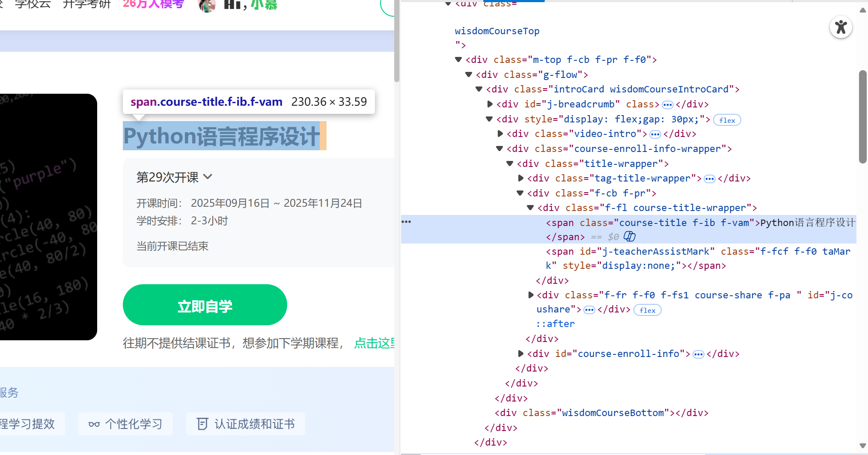This screenshot has height=455, width=868.
Task: Click the DevTools scrollbar up arrow
Action: point(863,10)
